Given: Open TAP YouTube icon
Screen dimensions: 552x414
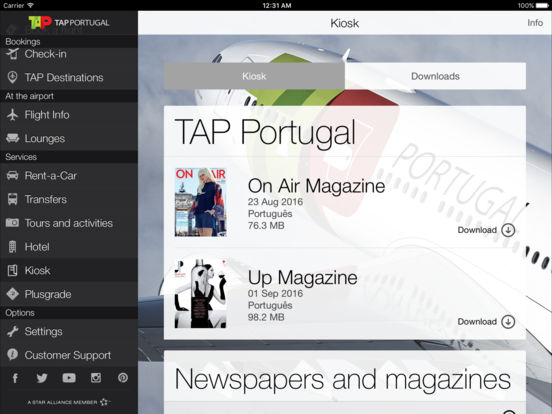Looking at the screenshot, I should coord(69,378).
